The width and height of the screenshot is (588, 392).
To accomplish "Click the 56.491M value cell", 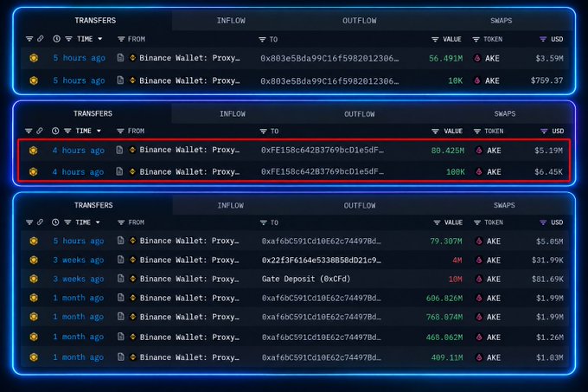I will click(445, 58).
